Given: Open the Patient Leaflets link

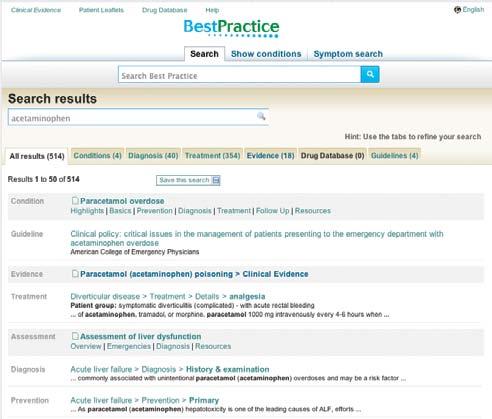Looking at the screenshot, I should 101,10.
